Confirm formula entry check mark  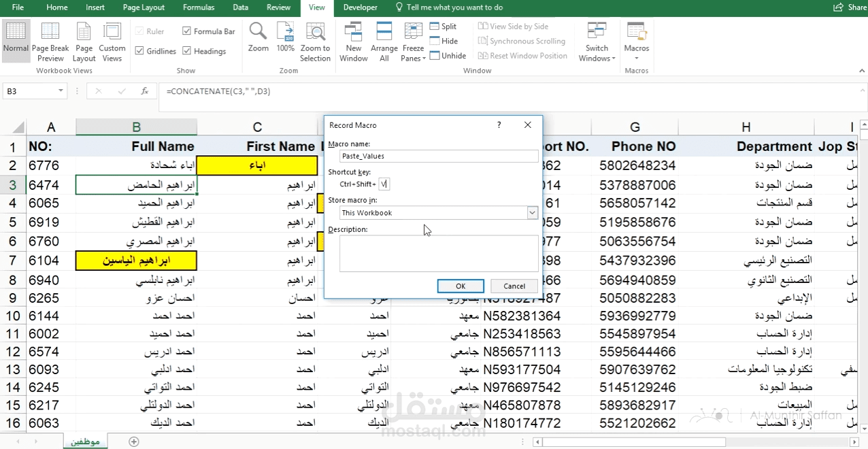[x=122, y=91]
